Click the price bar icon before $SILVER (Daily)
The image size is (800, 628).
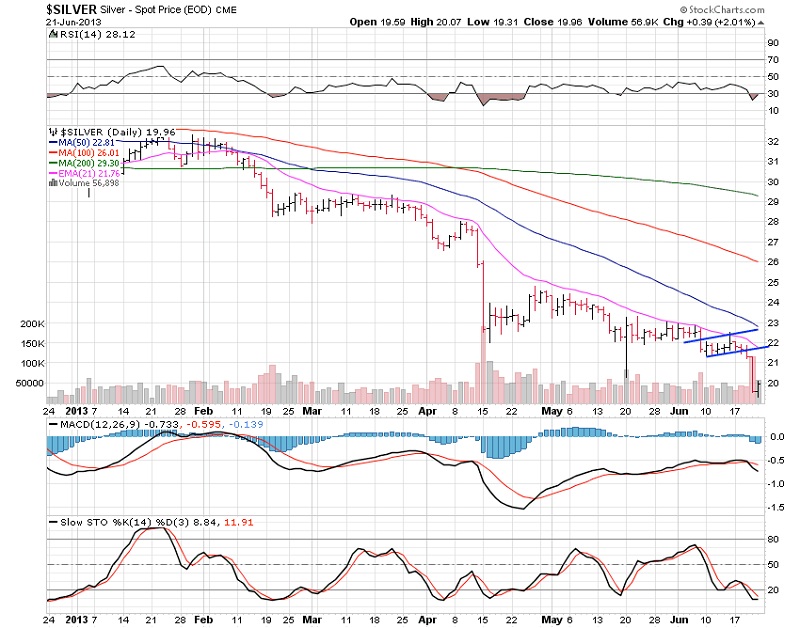pos(53,132)
